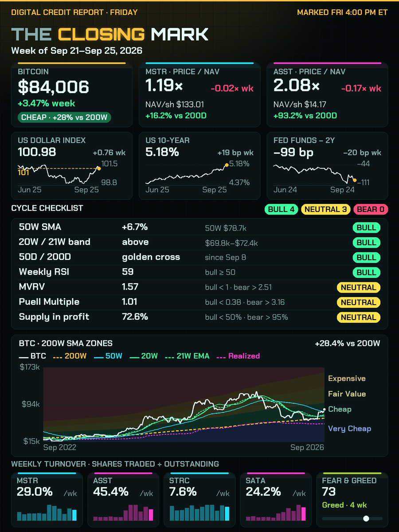Click the ASST turnover value 45.4%
Viewport: 399px width, 532px height.
(x=111, y=492)
